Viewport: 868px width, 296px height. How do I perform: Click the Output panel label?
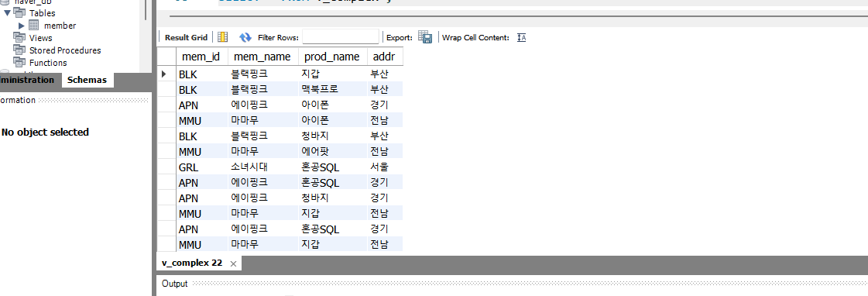(x=174, y=284)
